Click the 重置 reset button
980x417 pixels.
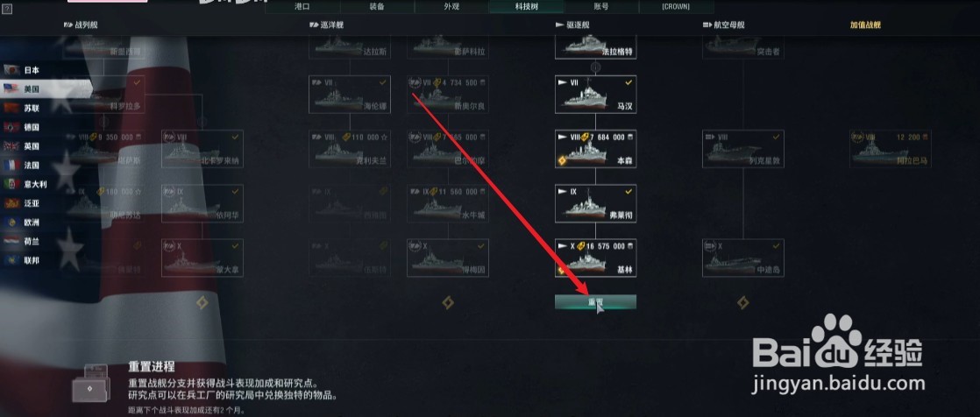tap(595, 302)
